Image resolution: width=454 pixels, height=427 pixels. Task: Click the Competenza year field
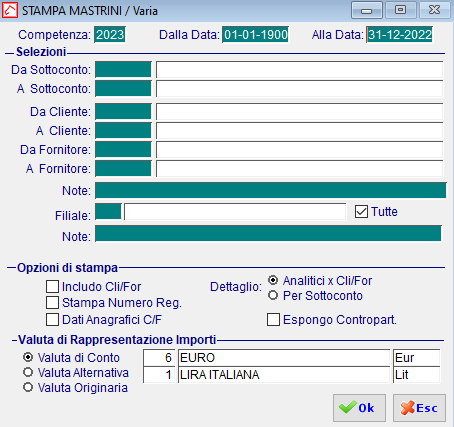tap(110, 35)
